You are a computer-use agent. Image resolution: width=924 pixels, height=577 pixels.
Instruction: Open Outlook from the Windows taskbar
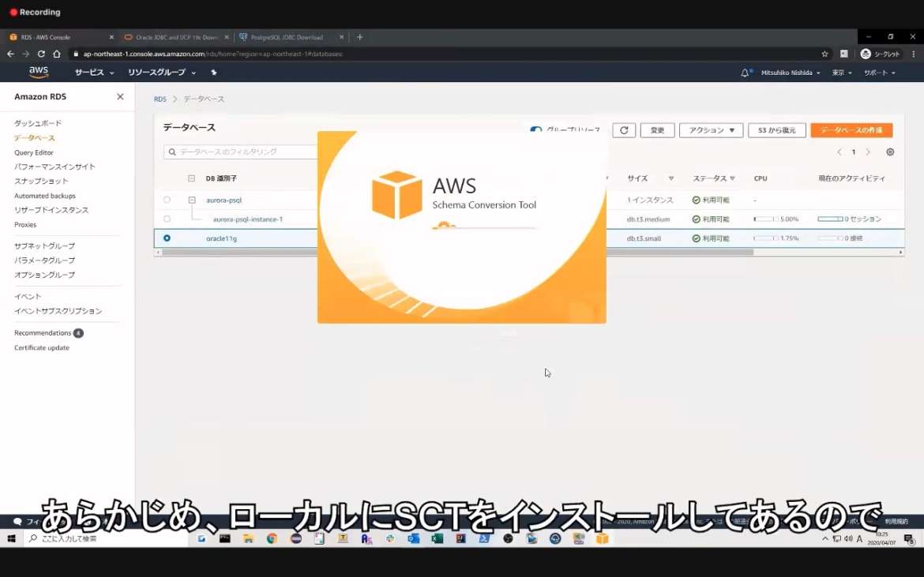pos(413,538)
